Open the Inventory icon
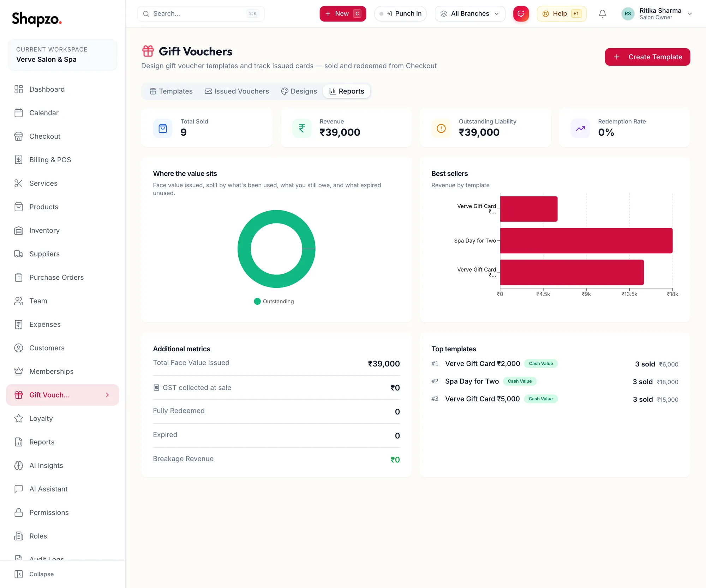This screenshot has width=706, height=588. coord(18,230)
